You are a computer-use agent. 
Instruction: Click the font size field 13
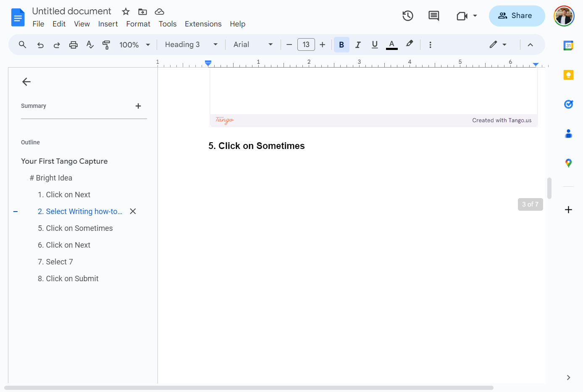[306, 44]
